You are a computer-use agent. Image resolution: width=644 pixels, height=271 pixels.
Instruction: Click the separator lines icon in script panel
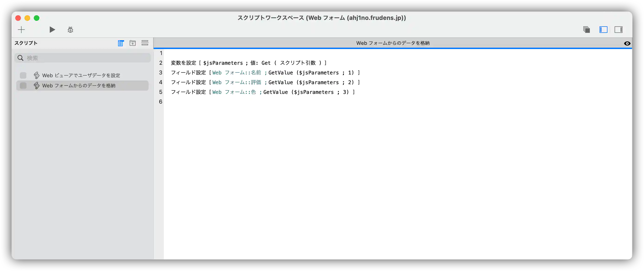[145, 43]
